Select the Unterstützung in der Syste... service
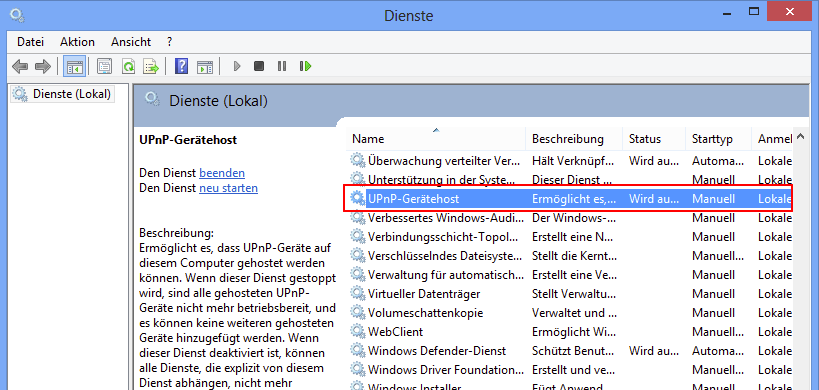 [x=442, y=180]
